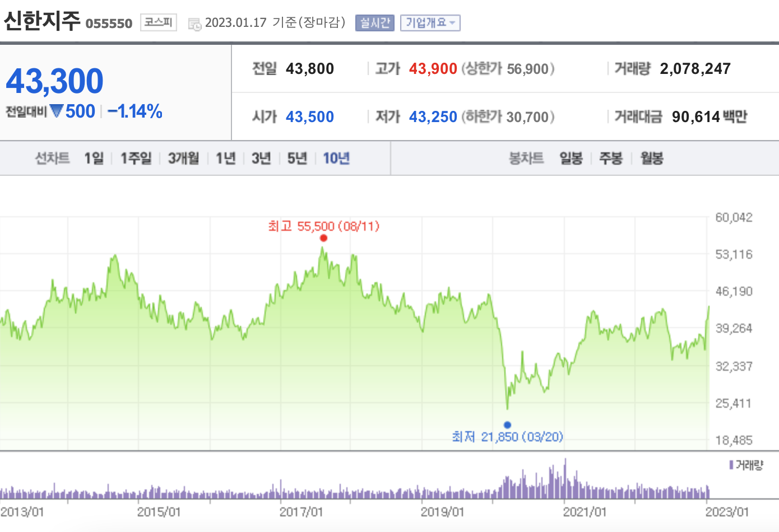Image resolution: width=779 pixels, height=532 pixels.
Task: Open the 기업개요 dropdown
Action: 430,23
